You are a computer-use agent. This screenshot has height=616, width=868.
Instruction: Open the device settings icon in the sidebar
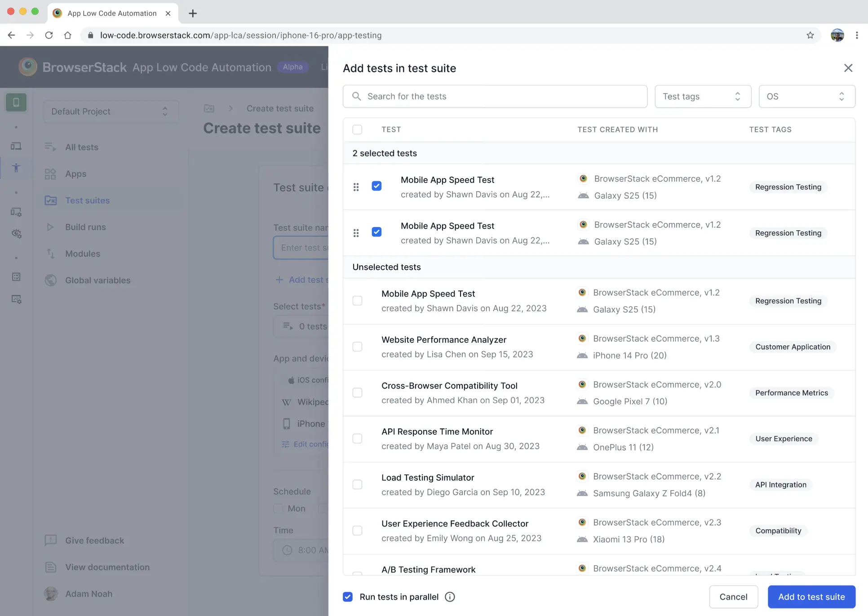[16, 212]
